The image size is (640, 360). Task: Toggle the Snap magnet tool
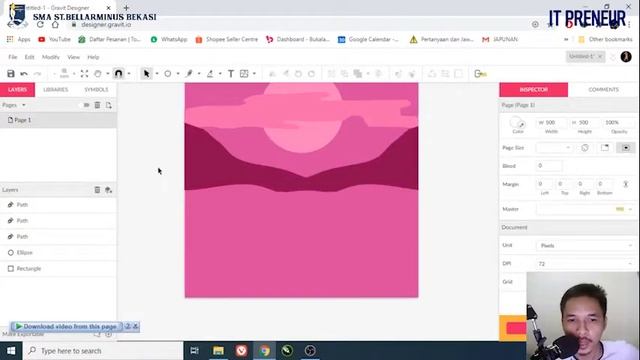coord(118,74)
